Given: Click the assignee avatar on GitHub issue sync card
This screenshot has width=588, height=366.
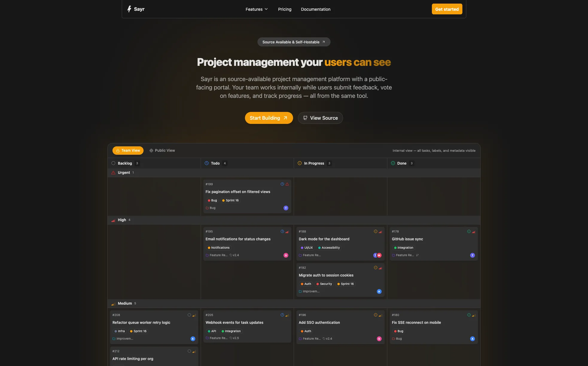Looking at the screenshot, I should point(473,255).
